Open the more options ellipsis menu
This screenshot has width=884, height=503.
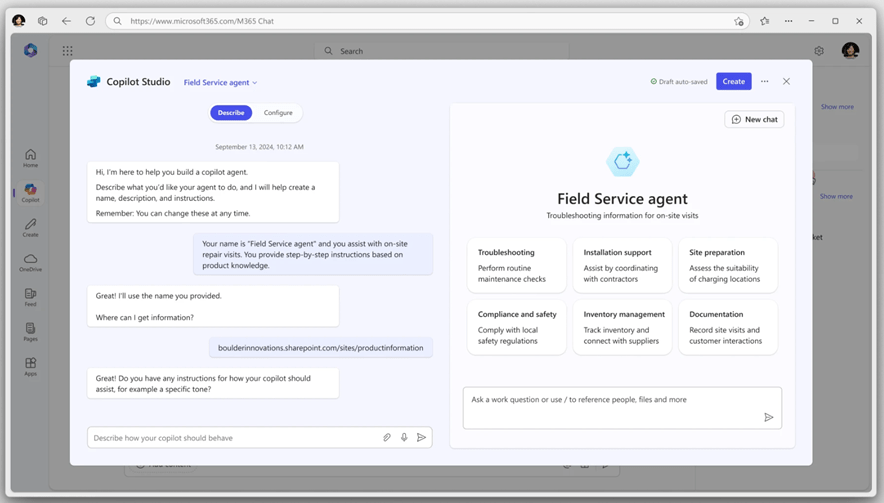click(764, 82)
